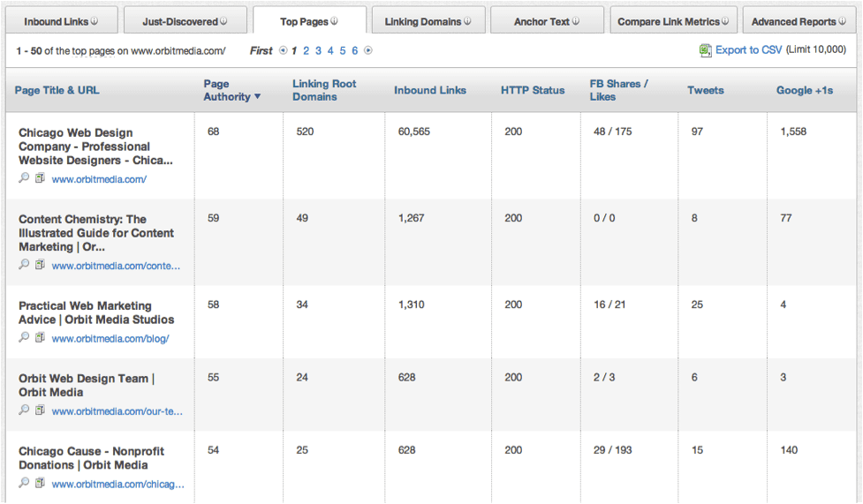Screen dimensions: 863x504
Task: Go to results page 5
Action: click(x=343, y=50)
